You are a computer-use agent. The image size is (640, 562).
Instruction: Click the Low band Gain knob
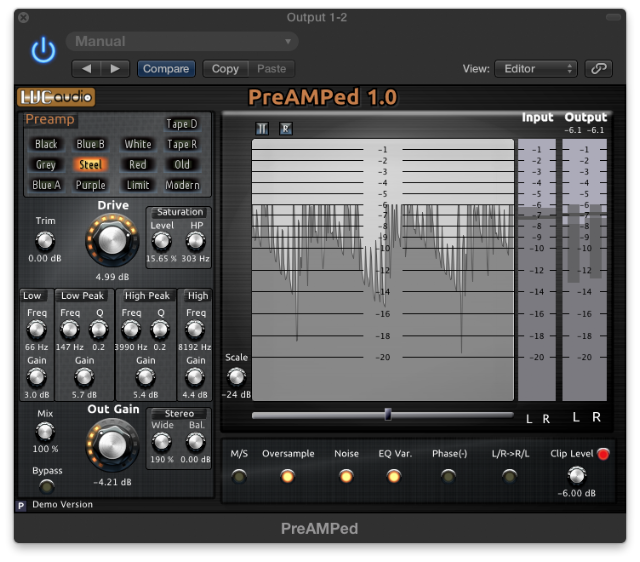[x=37, y=377]
